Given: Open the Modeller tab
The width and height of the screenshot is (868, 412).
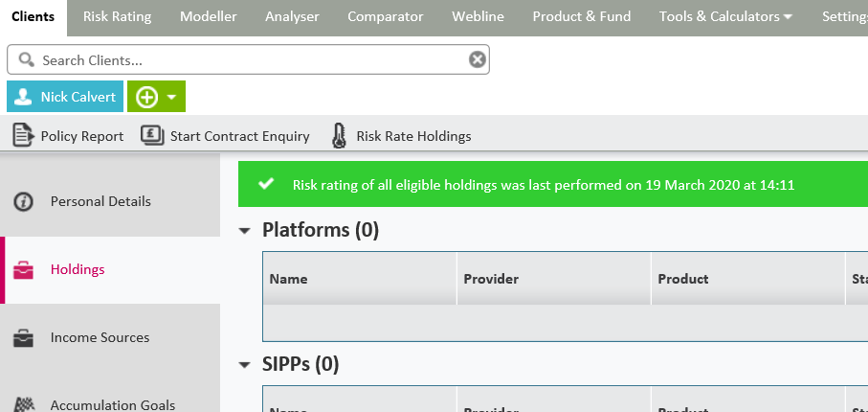Looking at the screenshot, I should pyautogui.click(x=208, y=16).
